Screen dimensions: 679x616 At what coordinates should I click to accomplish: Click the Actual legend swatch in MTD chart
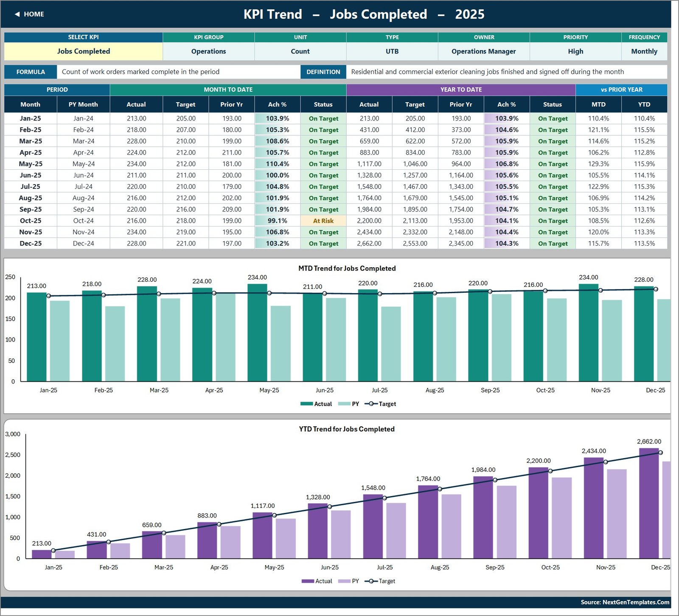coord(306,404)
